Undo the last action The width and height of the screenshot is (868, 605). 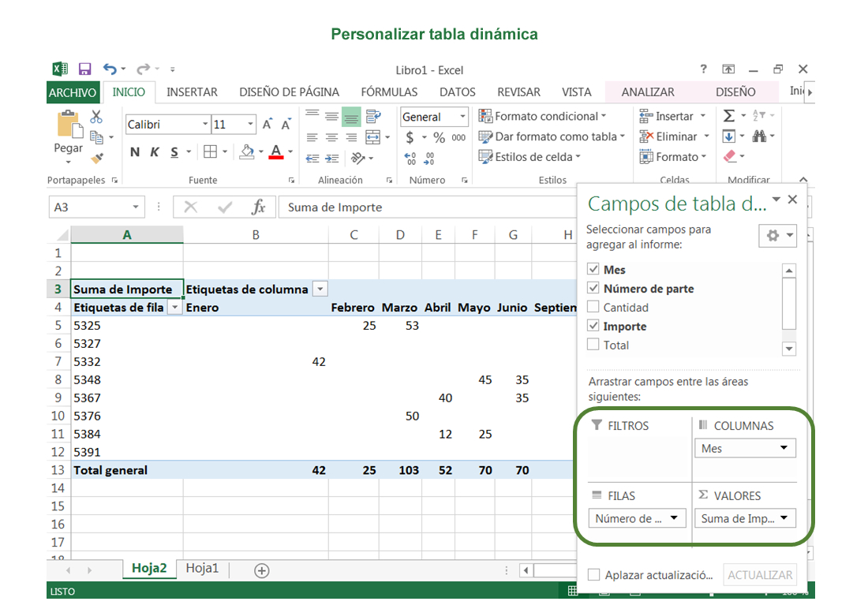pyautogui.click(x=110, y=69)
